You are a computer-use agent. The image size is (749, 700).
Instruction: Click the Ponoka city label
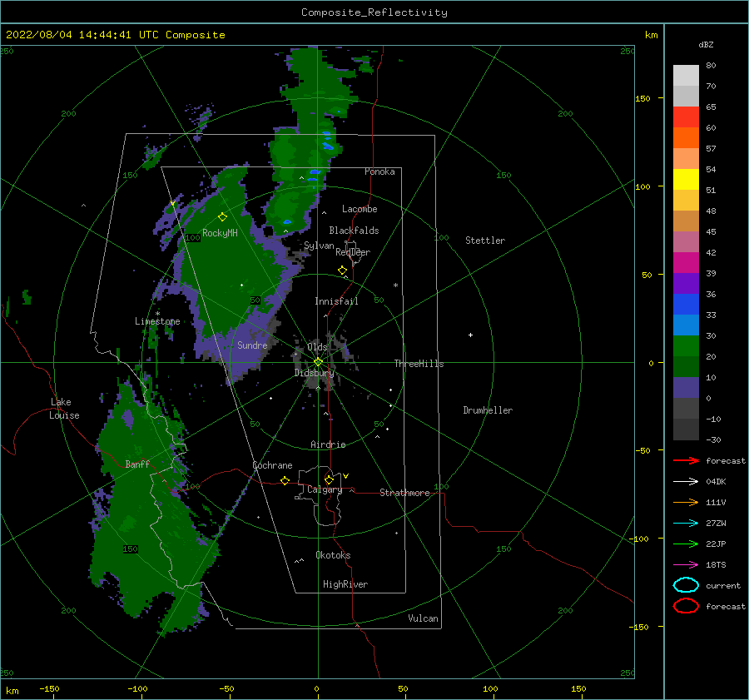[x=379, y=171]
